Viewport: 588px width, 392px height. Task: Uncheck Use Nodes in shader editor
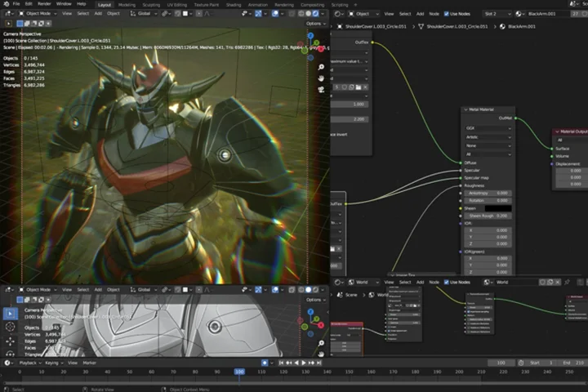click(x=446, y=14)
